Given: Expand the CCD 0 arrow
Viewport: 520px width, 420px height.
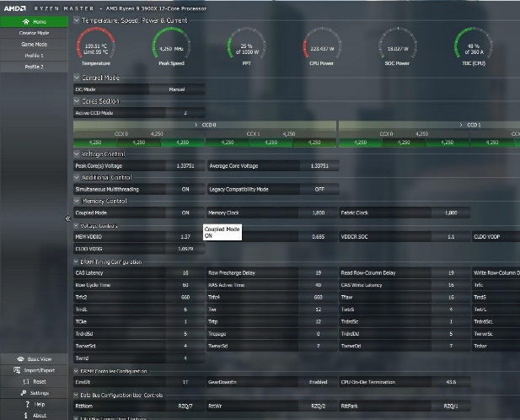Looking at the screenshot, I should (x=196, y=125).
